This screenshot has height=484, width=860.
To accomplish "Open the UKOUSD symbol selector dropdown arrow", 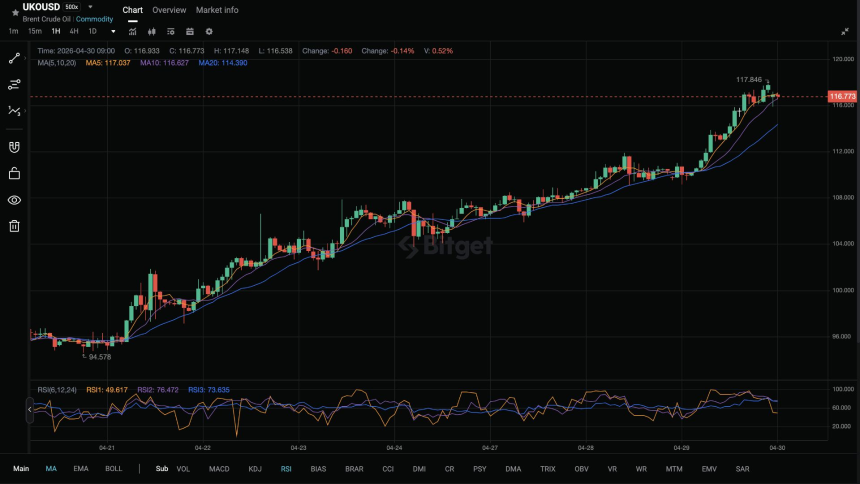I will coord(90,7).
